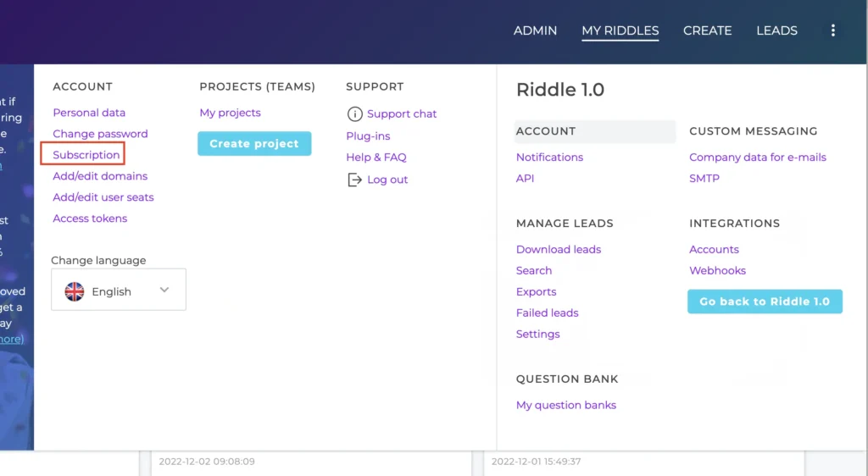
Task: Open the three-dot more options menu
Action: (x=832, y=30)
